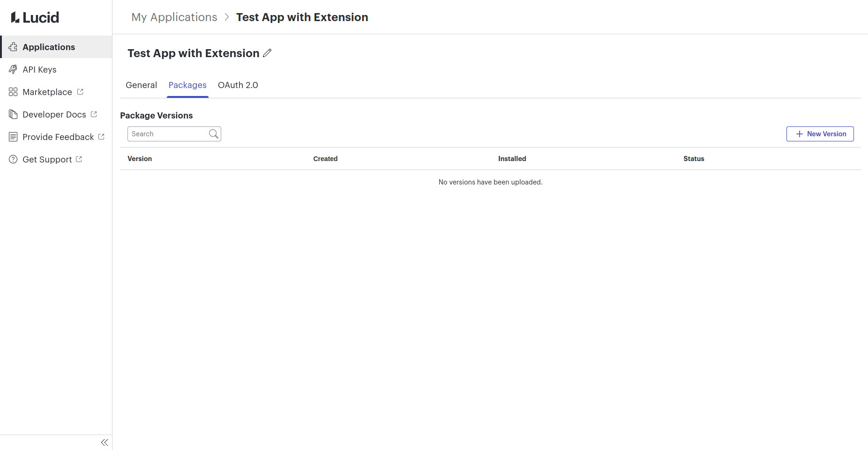This screenshot has height=450, width=868.
Task: Click the Status column header
Action: coord(694,159)
